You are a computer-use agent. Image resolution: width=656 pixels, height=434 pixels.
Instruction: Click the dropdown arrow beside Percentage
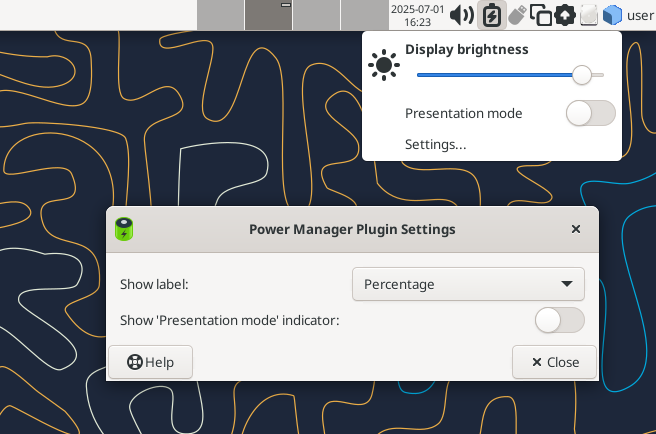point(567,284)
